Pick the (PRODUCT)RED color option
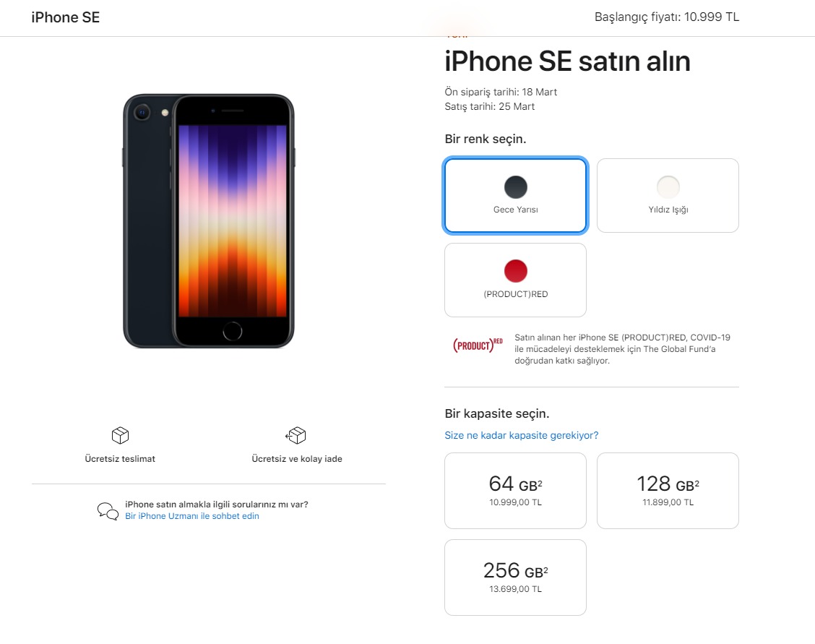 [515, 280]
